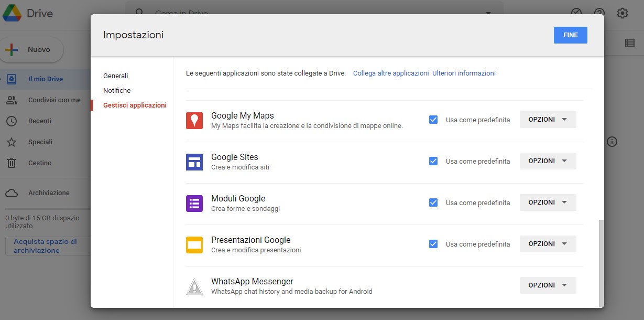
Task: Click Acquista spazio di archiviazione button
Action: tap(48, 246)
